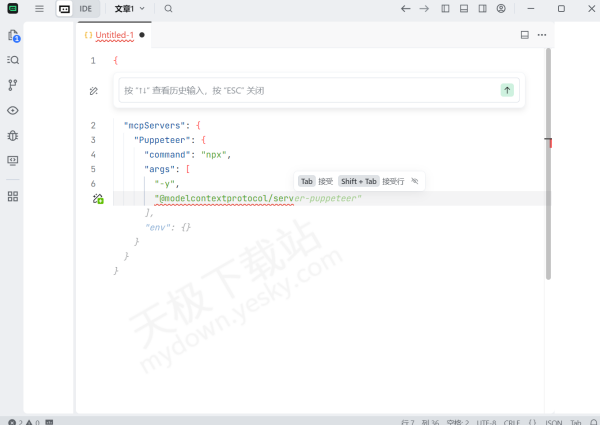Open the Search panel in activity bar

tap(13, 60)
